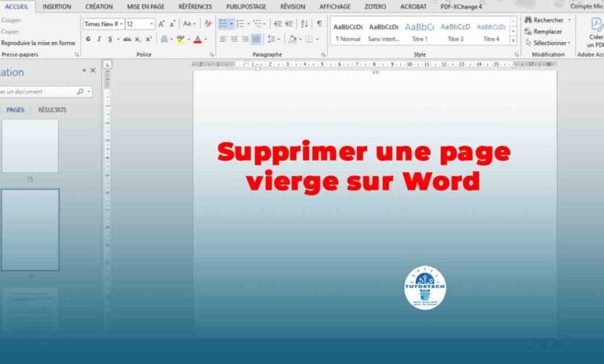This screenshot has width=604, height=364.
Task: Click the strikethrough (abc) icon
Action: 127,39
